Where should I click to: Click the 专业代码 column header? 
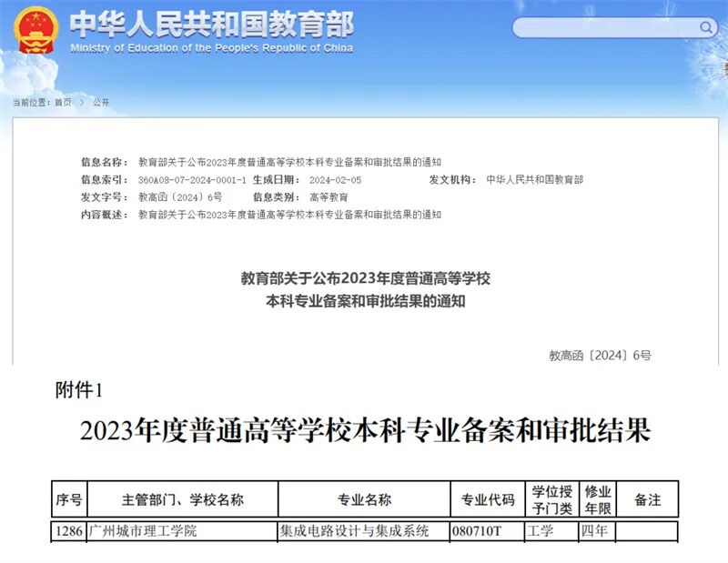coord(485,497)
